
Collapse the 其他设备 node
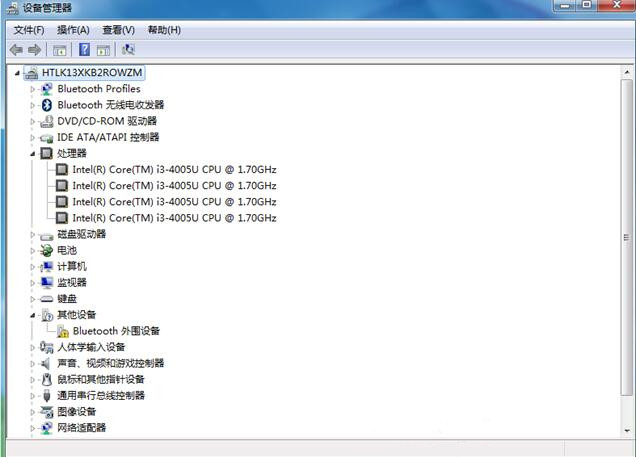33,315
